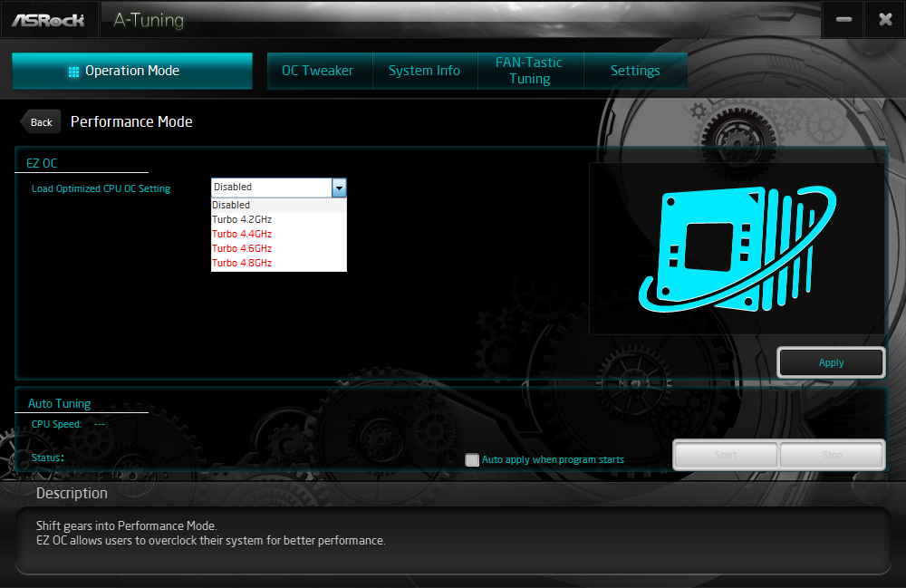Image resolution: width=906 pixels, height=588 pixels.
Task: Click the EZ OC section heading
Action: point(42,163)
